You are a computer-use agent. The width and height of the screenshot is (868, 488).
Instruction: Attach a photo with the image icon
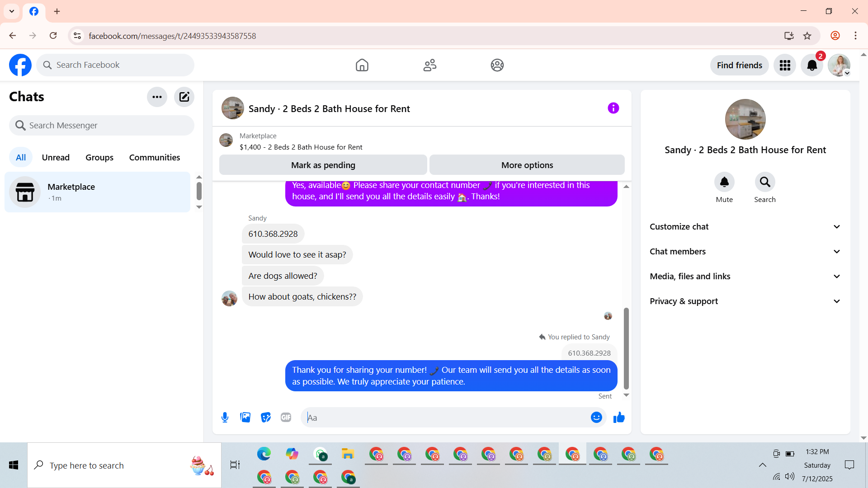coord(245,418)
